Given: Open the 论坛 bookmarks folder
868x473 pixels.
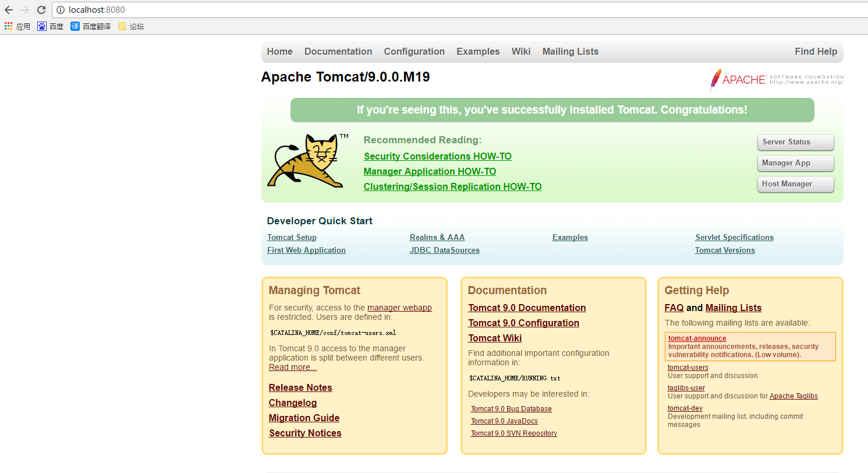Looking at the screenshot, I should [131, 26].
